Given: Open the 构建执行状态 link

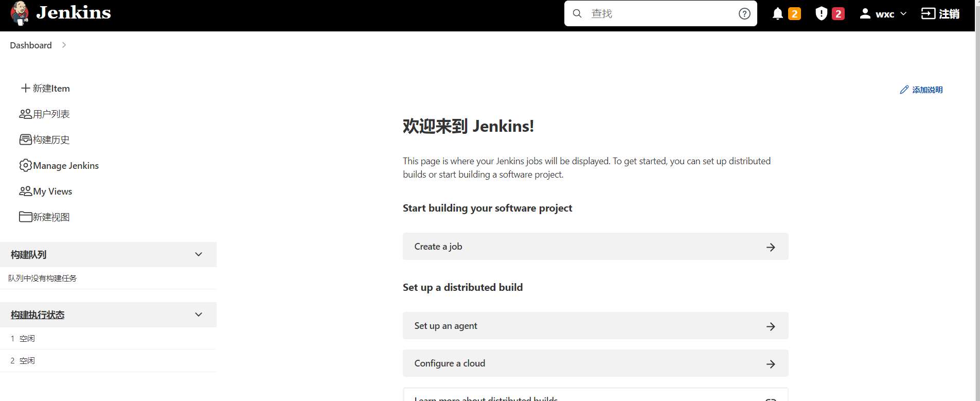Looking at the screenshot, I should pos(38,315).
